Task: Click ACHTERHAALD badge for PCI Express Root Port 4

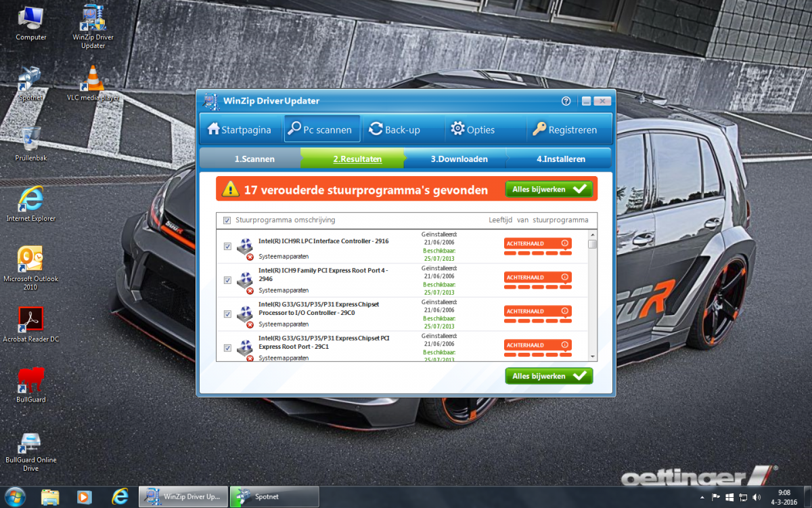Action: click(x=538, y=278)
